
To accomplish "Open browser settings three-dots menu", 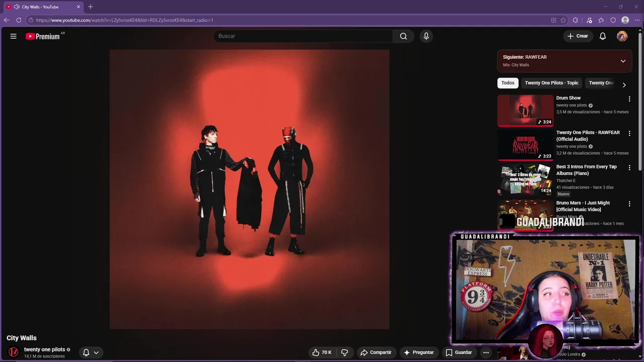I will (x=637, y=20).
